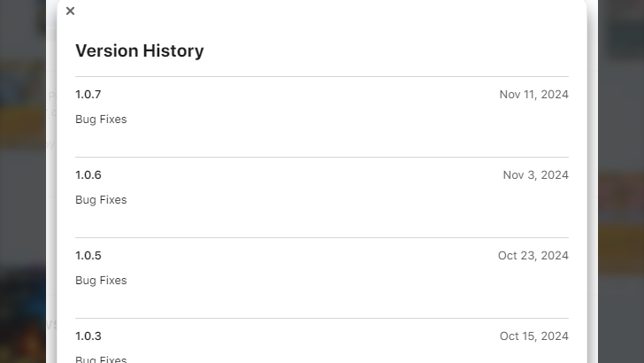Click the Oct 23, 2024 release date

click(x=533, y=256)
